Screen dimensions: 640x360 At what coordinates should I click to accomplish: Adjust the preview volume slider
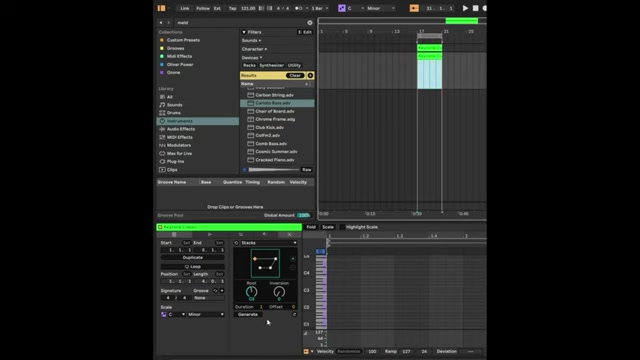point(273,170)
